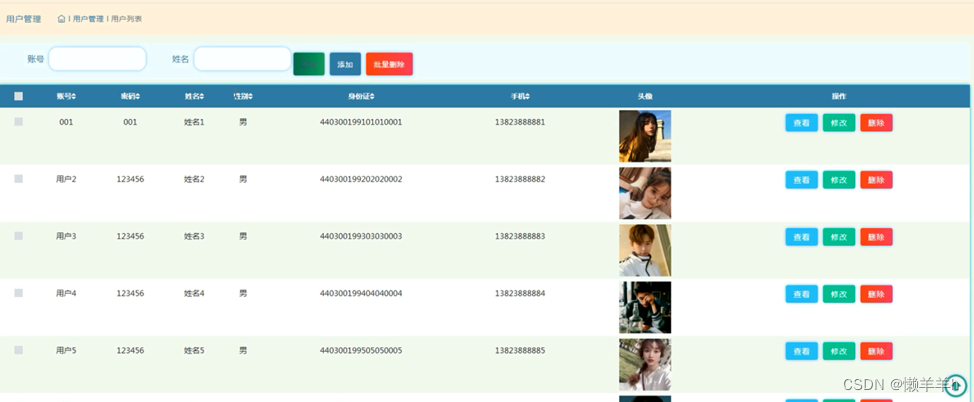Select phone number 13823888885

pos(520,351)
